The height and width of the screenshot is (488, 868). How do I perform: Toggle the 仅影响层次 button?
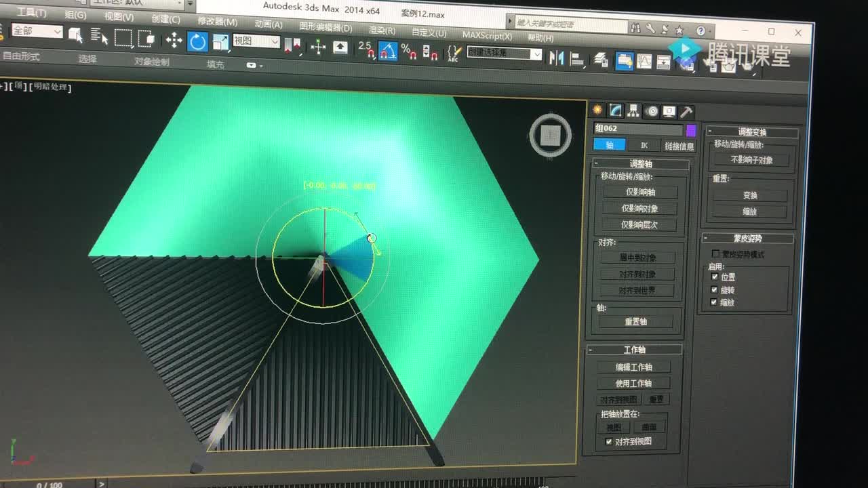pyautogui.click(x=639, y=225)
